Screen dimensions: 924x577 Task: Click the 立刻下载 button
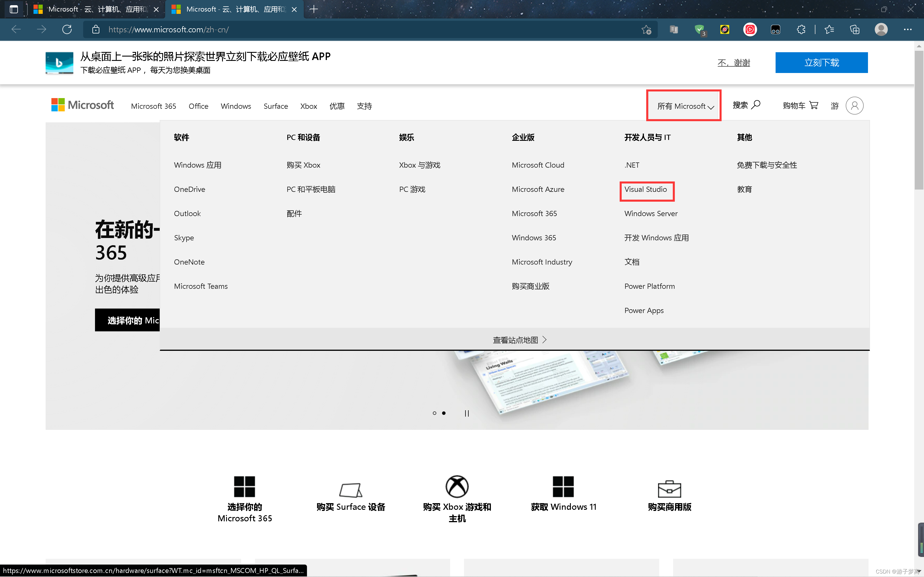click(821, 63)
